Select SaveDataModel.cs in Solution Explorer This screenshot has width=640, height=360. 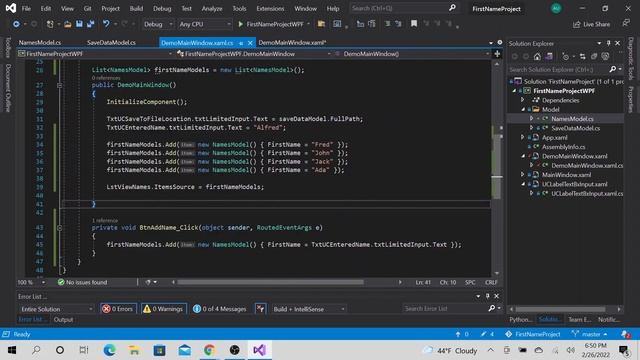(576, 128)
